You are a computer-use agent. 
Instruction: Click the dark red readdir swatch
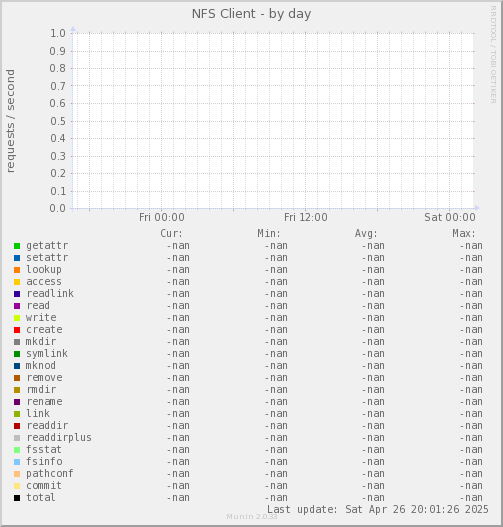[x=17, y=426]
